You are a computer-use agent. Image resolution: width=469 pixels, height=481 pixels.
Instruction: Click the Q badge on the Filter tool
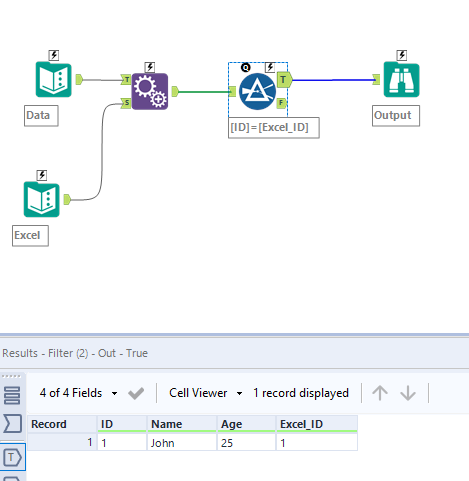pyautogui.click(x=246, y=68)
